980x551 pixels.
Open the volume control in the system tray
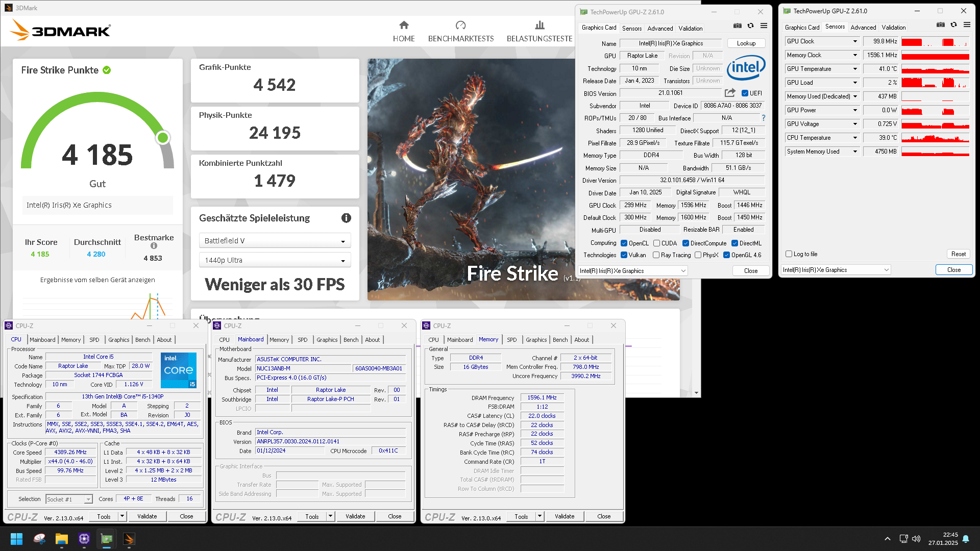tap(916, 539)
